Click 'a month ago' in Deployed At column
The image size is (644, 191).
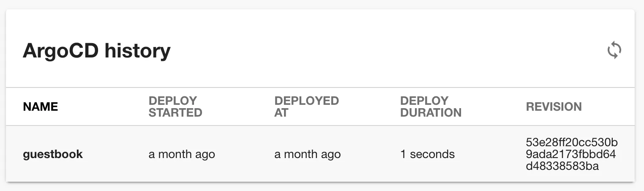pos(307,155)
